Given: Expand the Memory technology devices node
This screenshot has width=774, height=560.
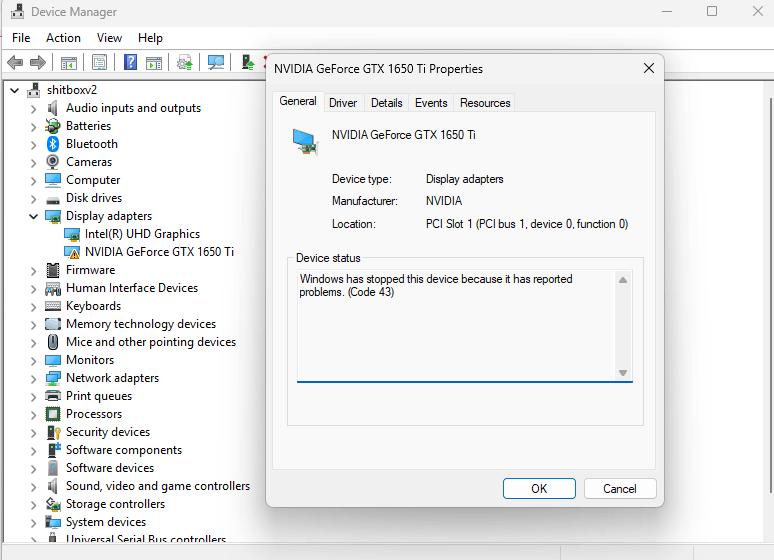Looking at the screenshot, I should 34,324.
